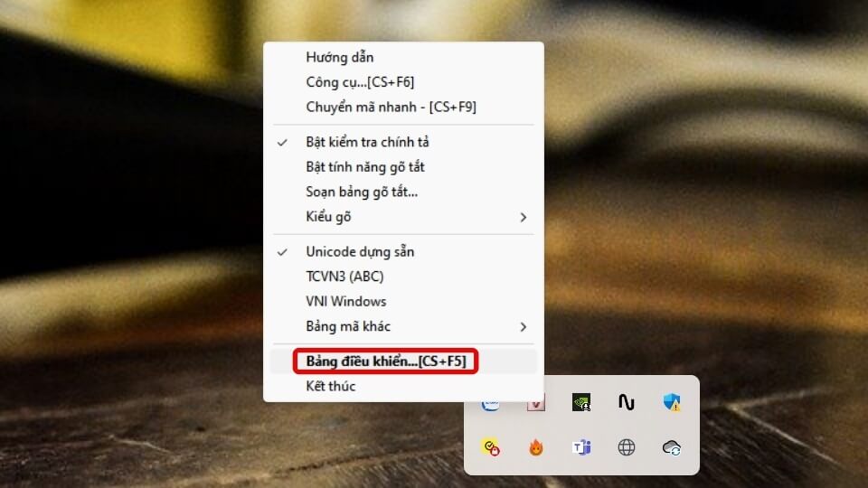Click the black wave-shaped tray icon

(x=626, y=402)
